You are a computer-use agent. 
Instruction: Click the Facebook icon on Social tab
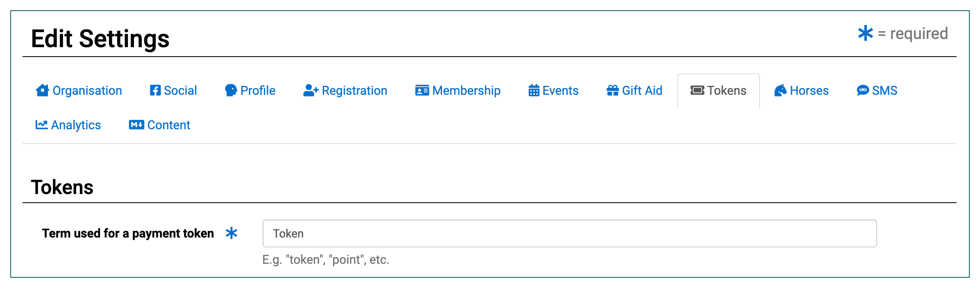155,90
